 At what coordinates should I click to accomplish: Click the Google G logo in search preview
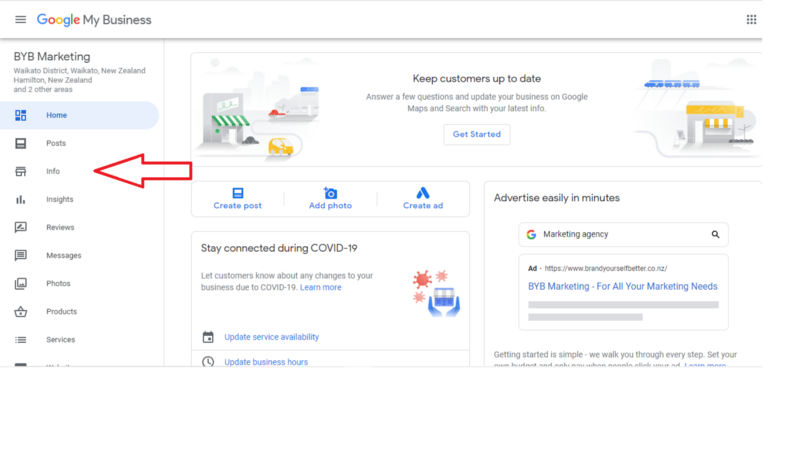[x=532, y=234]
